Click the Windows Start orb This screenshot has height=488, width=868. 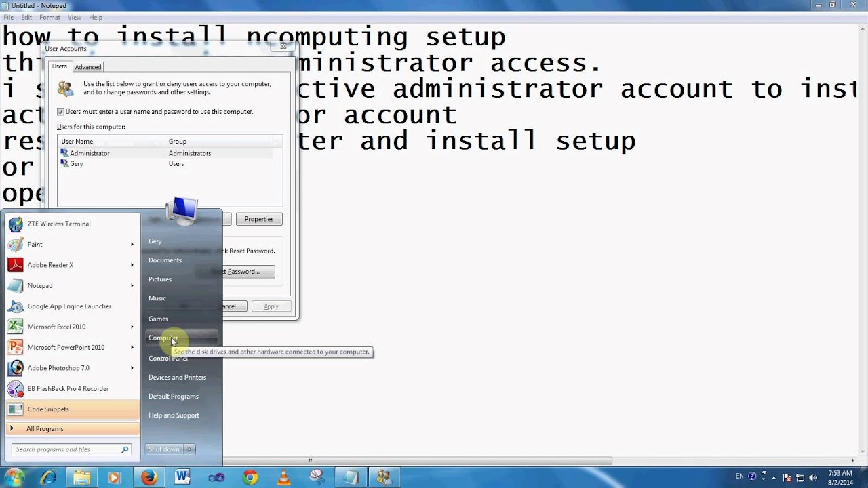point(14,477)
